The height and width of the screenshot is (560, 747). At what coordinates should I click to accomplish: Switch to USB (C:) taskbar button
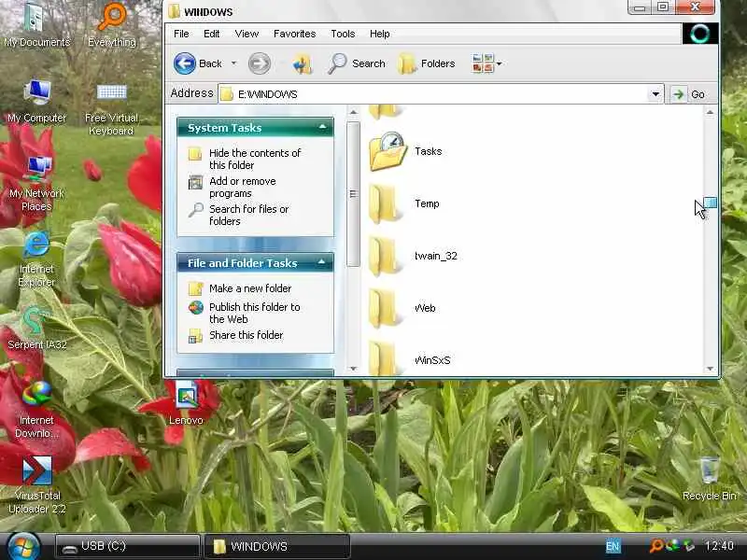[x=127, y=546]
